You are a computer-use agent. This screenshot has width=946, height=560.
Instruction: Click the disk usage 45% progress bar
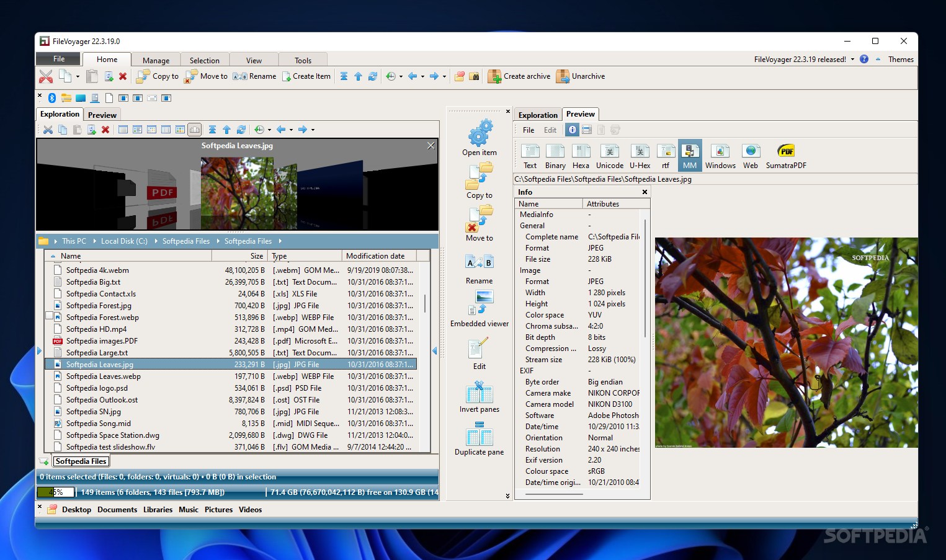pyautogui.click(x=56, y=492)
